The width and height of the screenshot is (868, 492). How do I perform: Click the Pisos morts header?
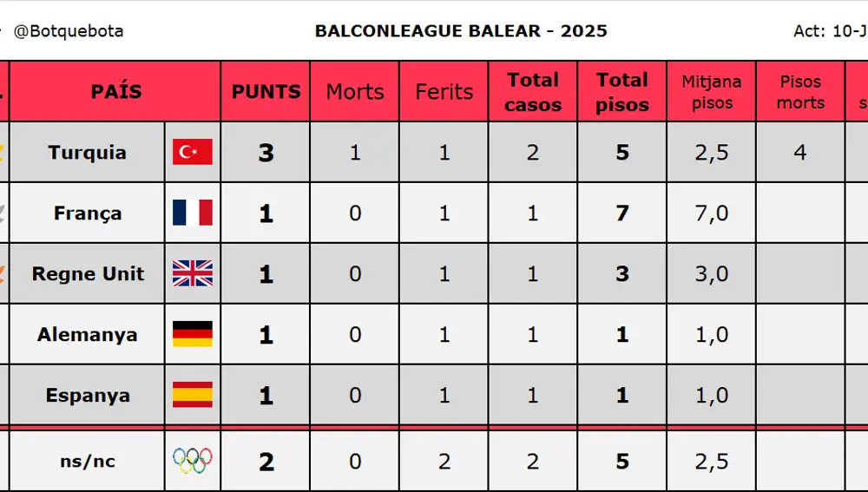800,91
